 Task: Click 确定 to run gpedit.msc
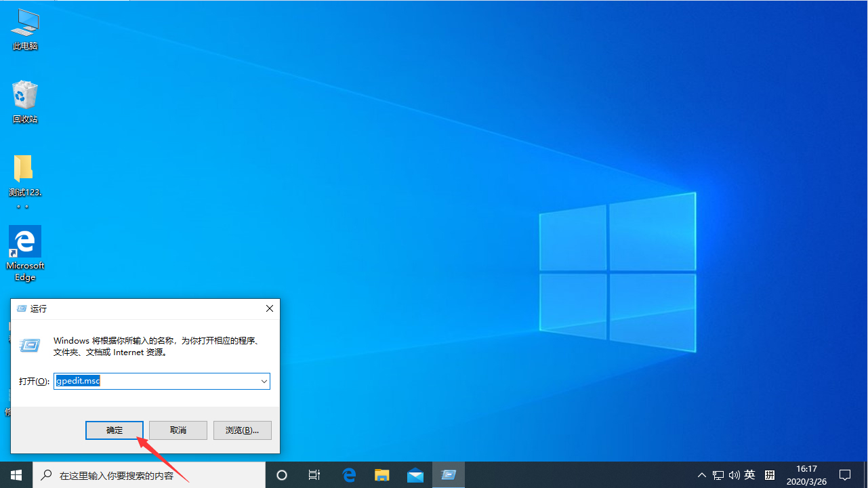tap(114, 430)
